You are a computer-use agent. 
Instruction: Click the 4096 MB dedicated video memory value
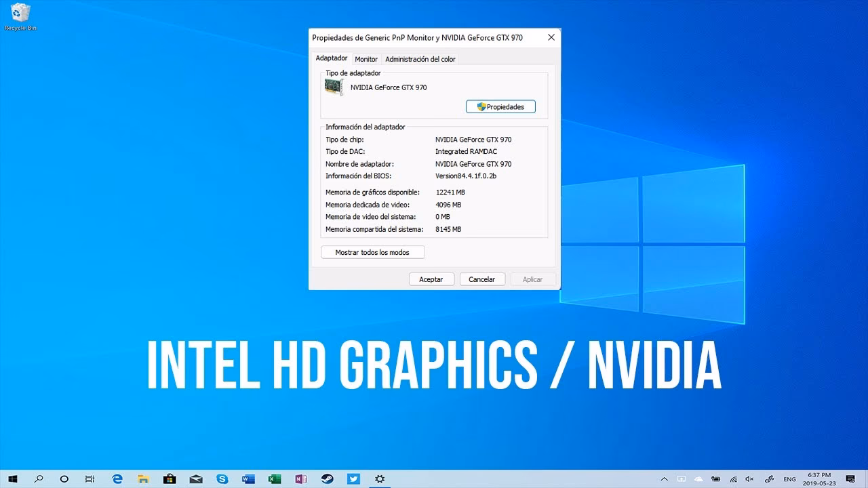click(448, 205)
